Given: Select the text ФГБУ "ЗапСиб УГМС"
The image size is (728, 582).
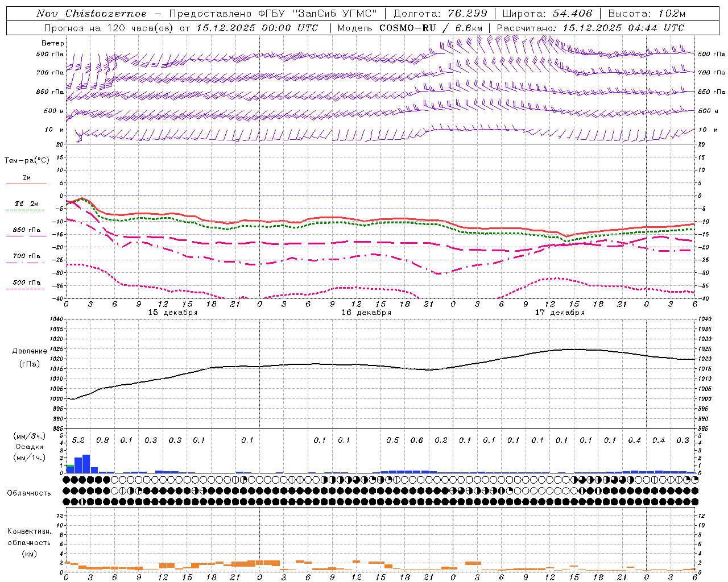Looking at the screenshot, I should tap(318, 14).
